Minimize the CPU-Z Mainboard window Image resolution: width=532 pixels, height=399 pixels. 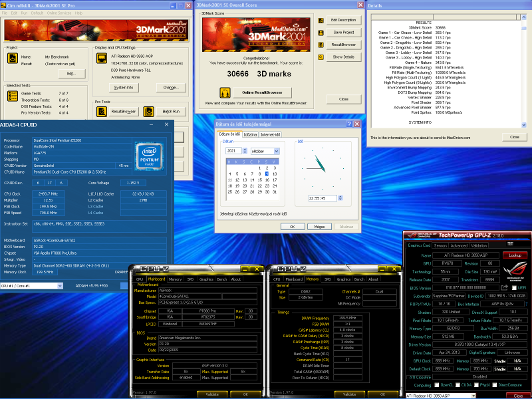point(245,269)
